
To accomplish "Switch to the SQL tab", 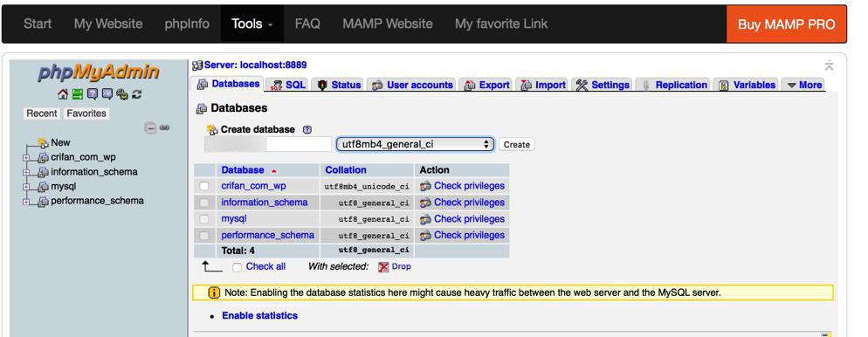I will coord(288,86).
